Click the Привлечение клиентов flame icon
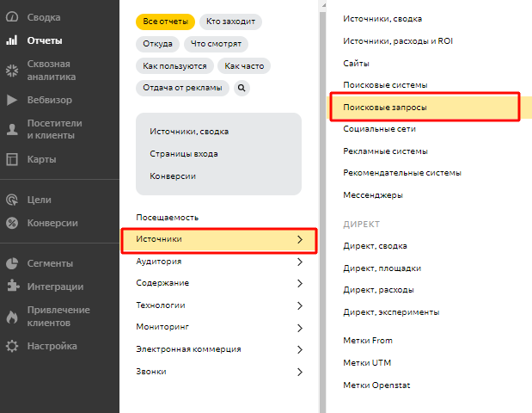This screenshot has height=413, width=532. (x=12, y=316)
